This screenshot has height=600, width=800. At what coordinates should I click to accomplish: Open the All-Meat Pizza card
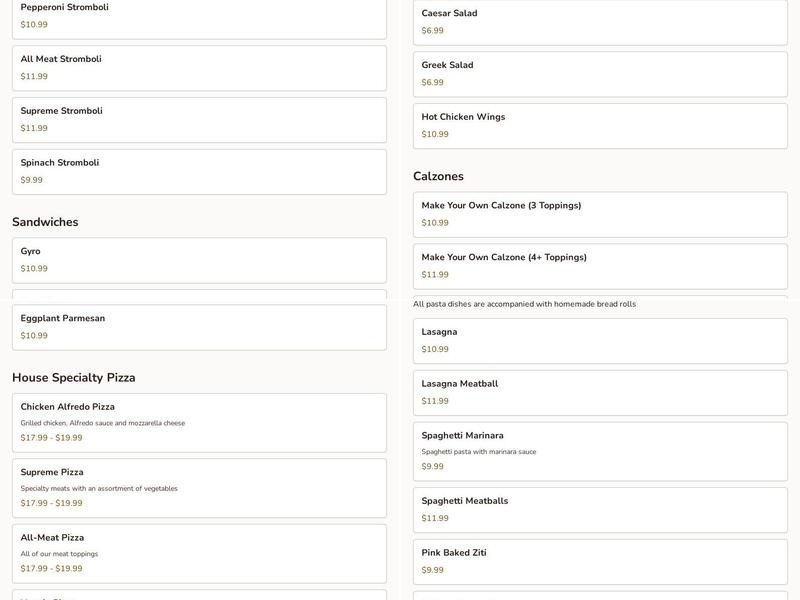[x=199, y=553]
